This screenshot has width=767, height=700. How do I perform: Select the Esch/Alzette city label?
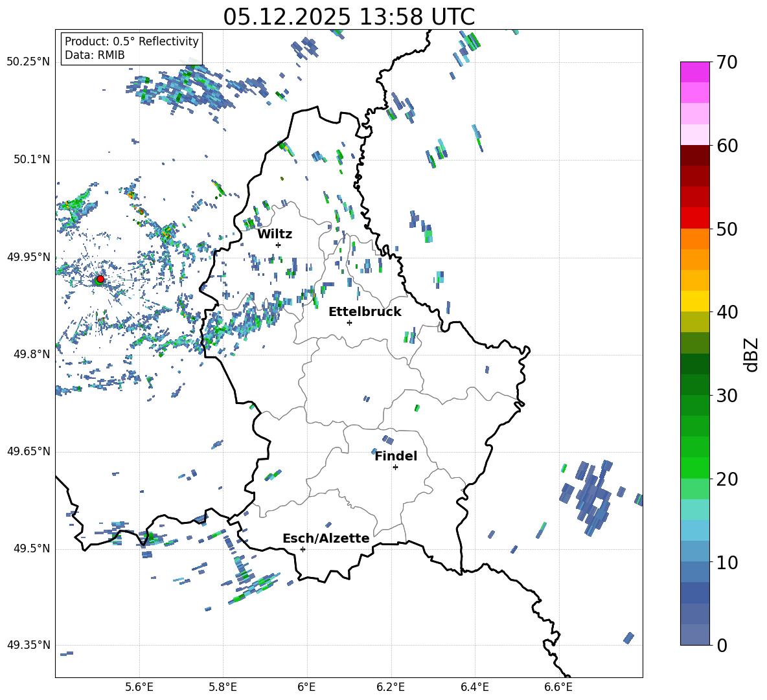(x=326, y=538)
